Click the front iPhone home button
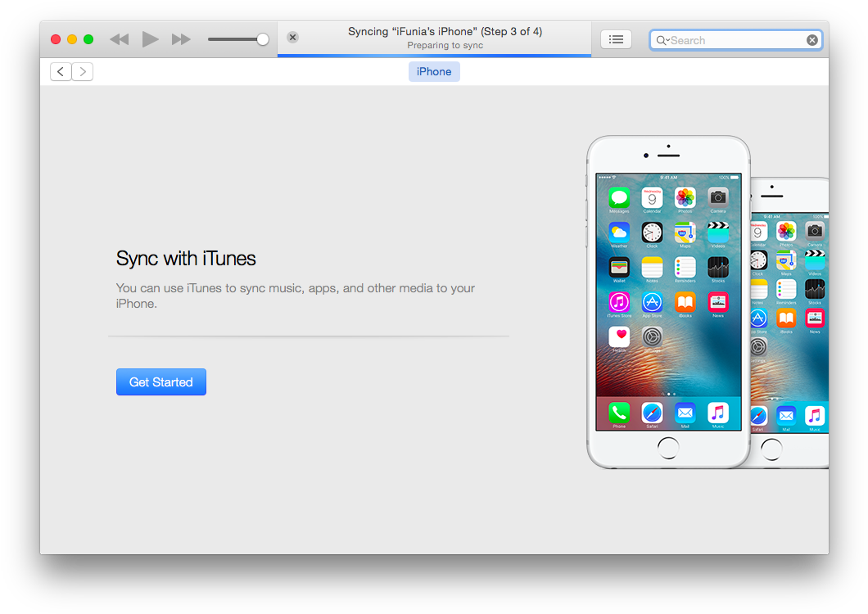This screenshot has width=868, height=614. pyautogui.click(x=668, y=448)
